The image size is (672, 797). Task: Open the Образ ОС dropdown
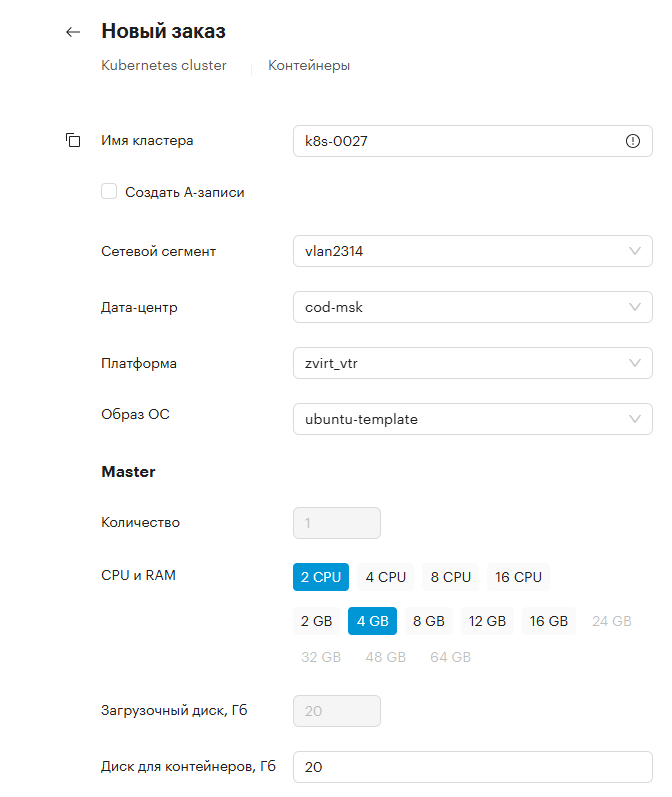coord(473,419)
